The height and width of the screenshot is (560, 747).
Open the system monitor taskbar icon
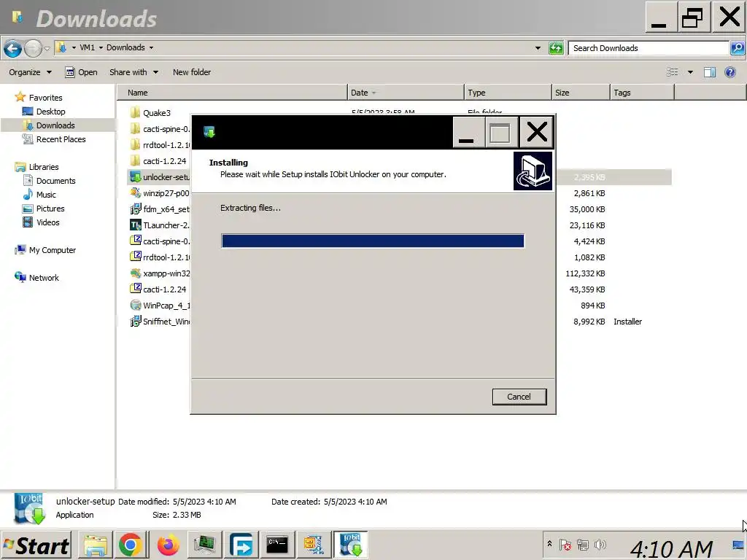(204, 545)
